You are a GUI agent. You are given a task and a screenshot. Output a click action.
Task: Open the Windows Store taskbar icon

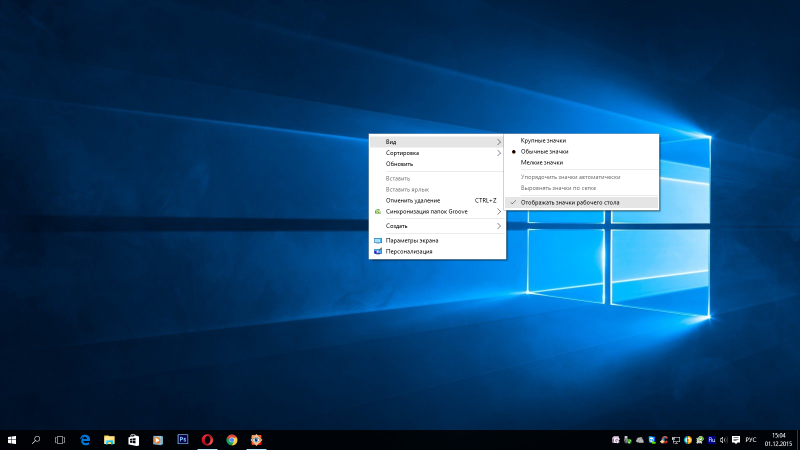[x=133, y=439]
